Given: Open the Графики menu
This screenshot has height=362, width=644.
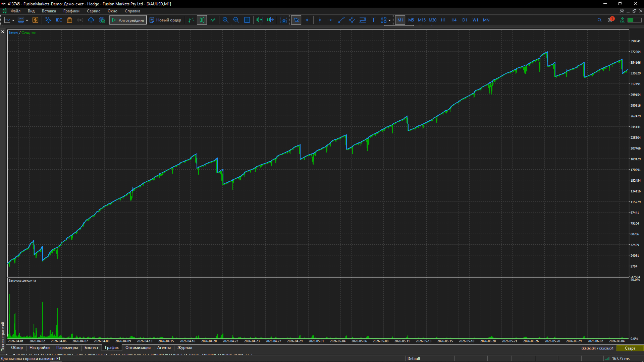Looking at the screenshot, I should (71, 11).
